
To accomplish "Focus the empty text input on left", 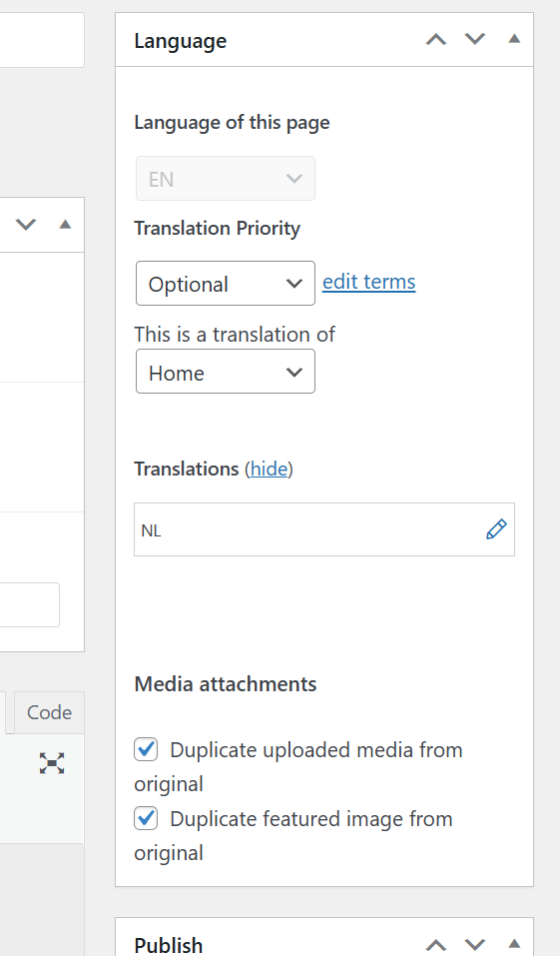I will (x=29, y=604).
